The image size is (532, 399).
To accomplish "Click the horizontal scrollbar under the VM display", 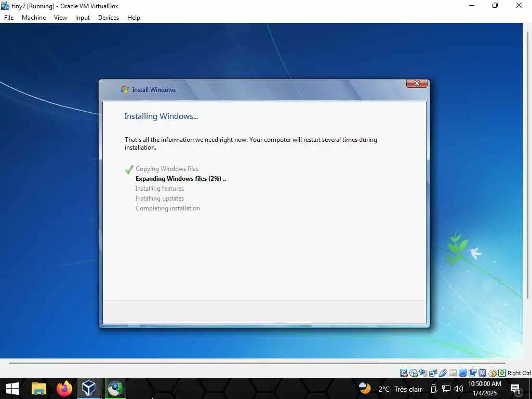I will (257, 363).
